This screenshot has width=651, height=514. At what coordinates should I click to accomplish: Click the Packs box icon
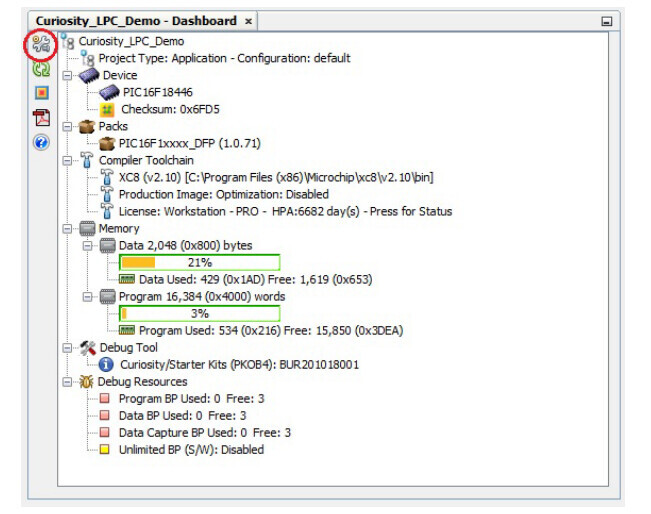click(87, 127)
